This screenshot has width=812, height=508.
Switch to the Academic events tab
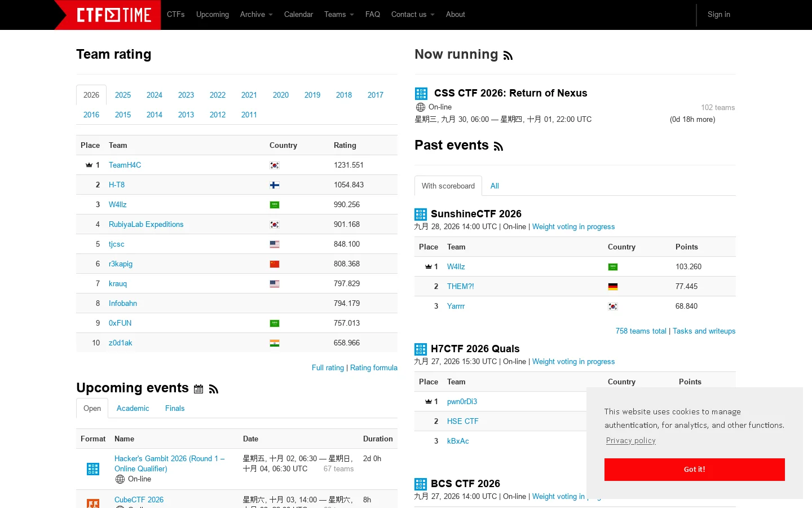[133, 408]
